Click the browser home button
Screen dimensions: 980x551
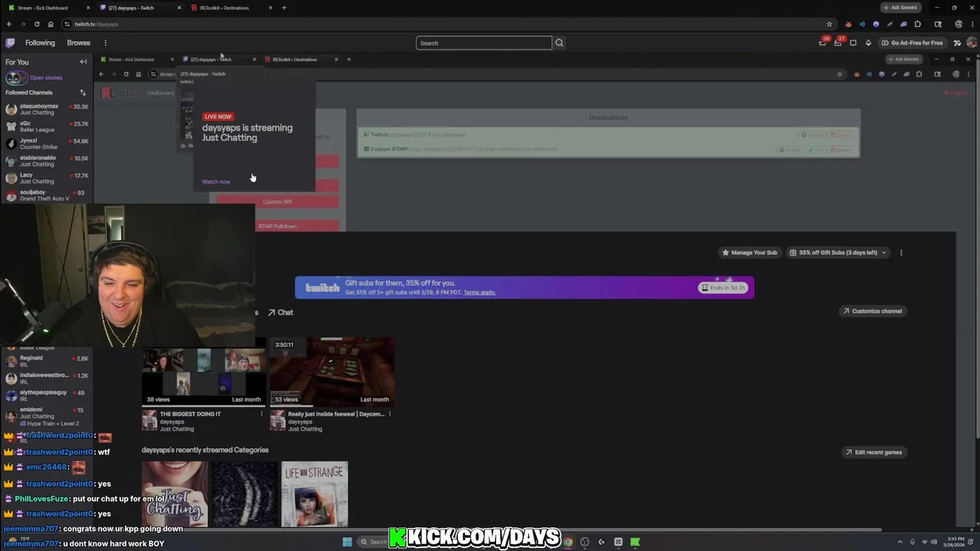click(x=51, y=24)
